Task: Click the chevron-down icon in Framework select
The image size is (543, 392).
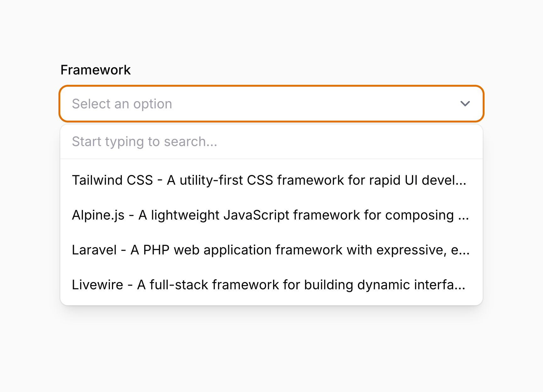Action: 465,104
